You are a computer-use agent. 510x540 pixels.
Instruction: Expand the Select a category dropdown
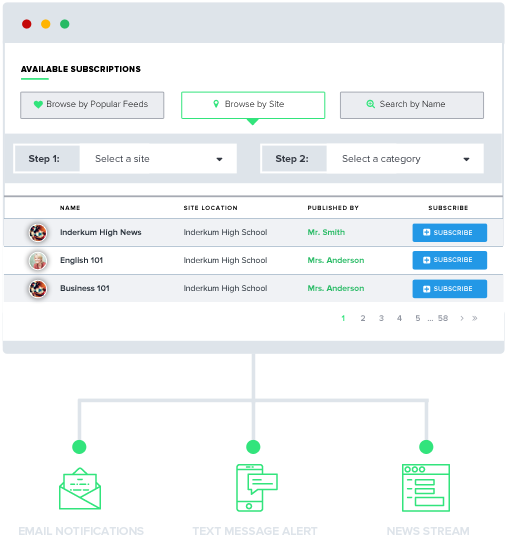click(405, 159)
